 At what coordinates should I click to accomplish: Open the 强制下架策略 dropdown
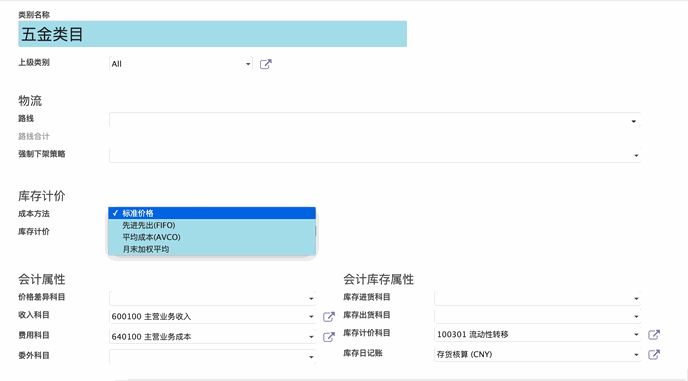[636, 155]
